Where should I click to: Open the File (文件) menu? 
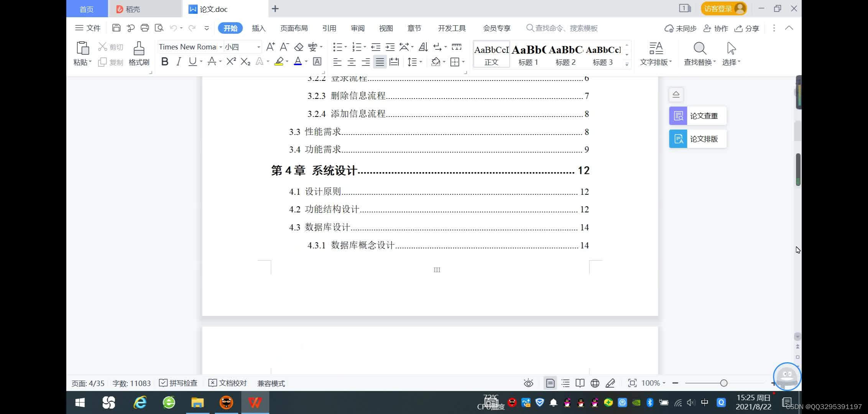(88, 28)
